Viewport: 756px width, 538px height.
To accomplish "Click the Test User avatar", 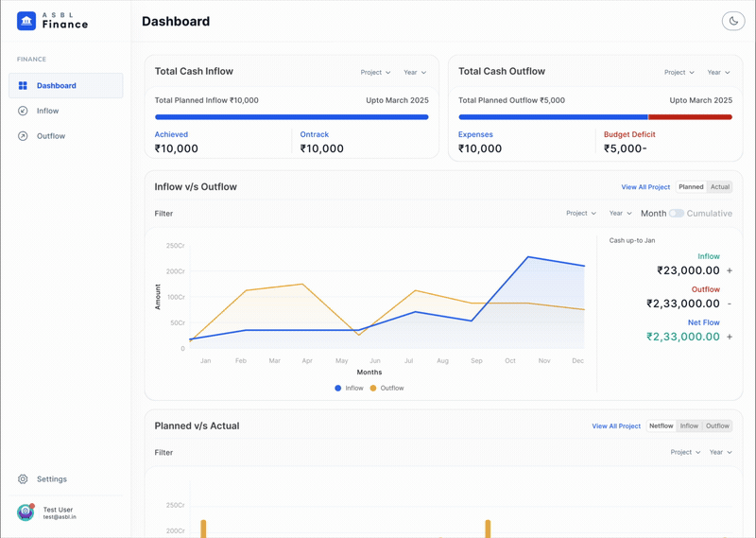I will pos(26,512).
